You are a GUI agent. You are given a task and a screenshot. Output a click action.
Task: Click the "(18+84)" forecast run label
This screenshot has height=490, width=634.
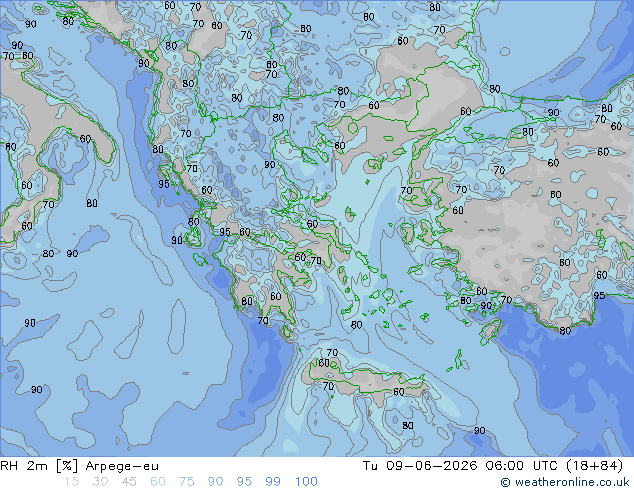[x=594, y=466]
